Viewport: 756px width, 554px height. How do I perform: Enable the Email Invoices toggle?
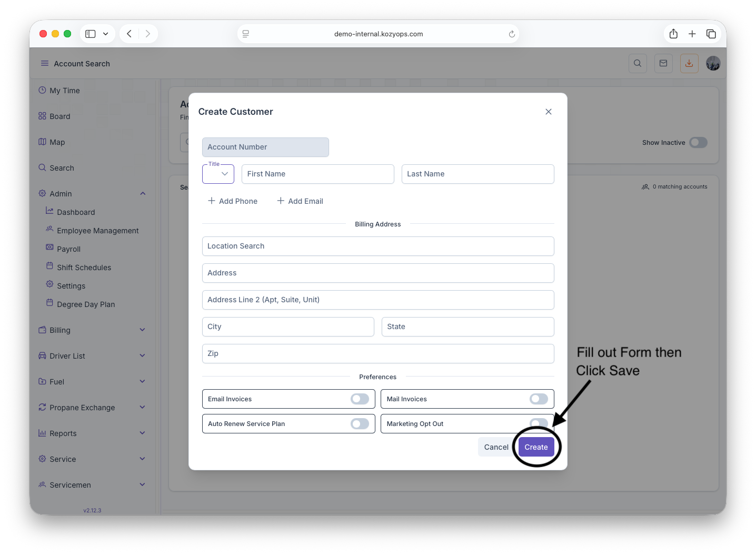point(360,399)
